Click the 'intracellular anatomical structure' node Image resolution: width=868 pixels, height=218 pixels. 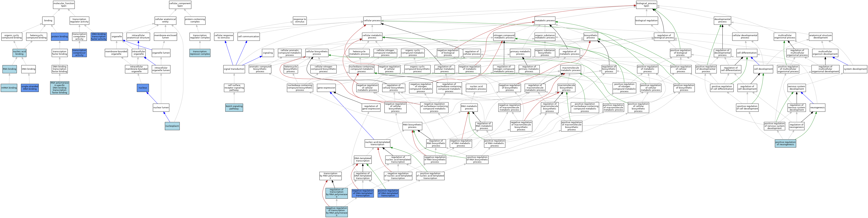(x=138, y=36)
